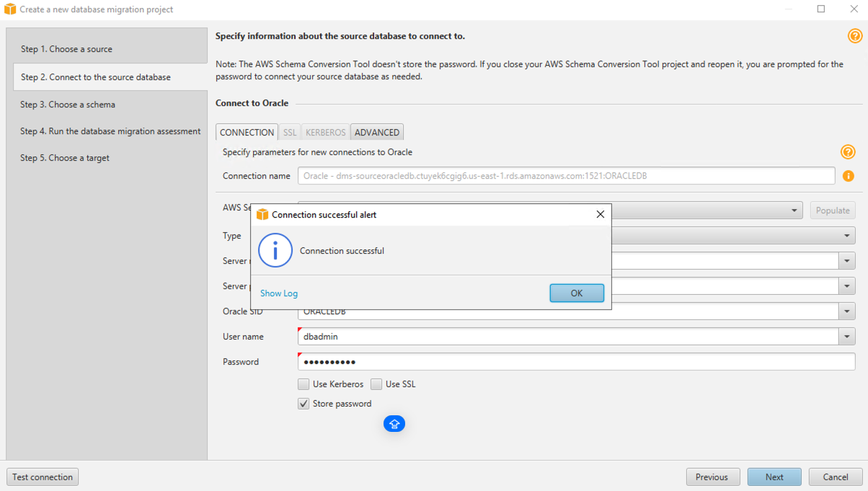This screenshot has height=491, width=868.
Task: Click inside the Password field
Action: [577, 362]
